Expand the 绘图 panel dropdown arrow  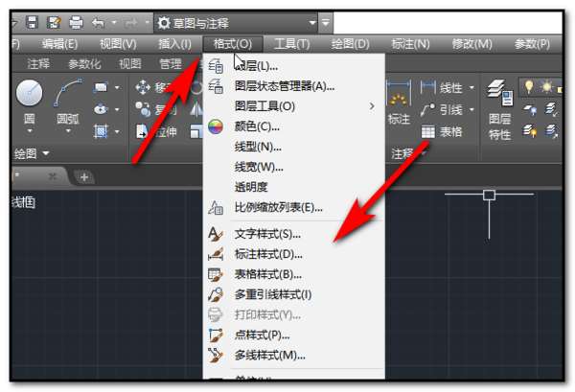point(46,153)
